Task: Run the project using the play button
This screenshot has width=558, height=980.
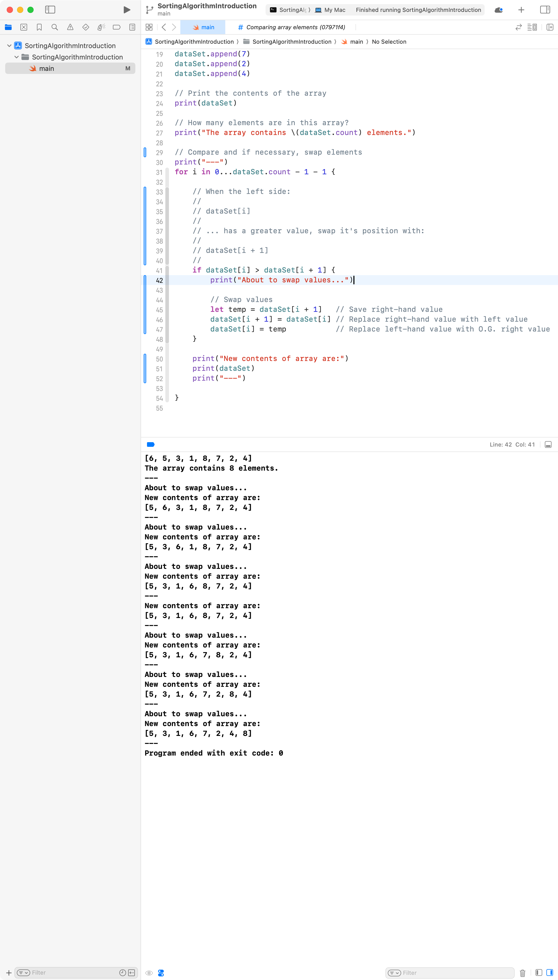Action: [127, 10]
